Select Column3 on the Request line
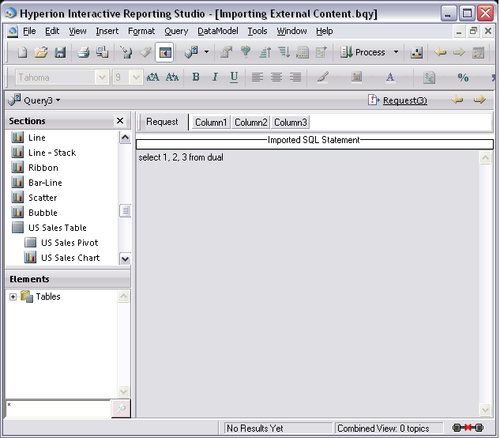 pos(290,122)
